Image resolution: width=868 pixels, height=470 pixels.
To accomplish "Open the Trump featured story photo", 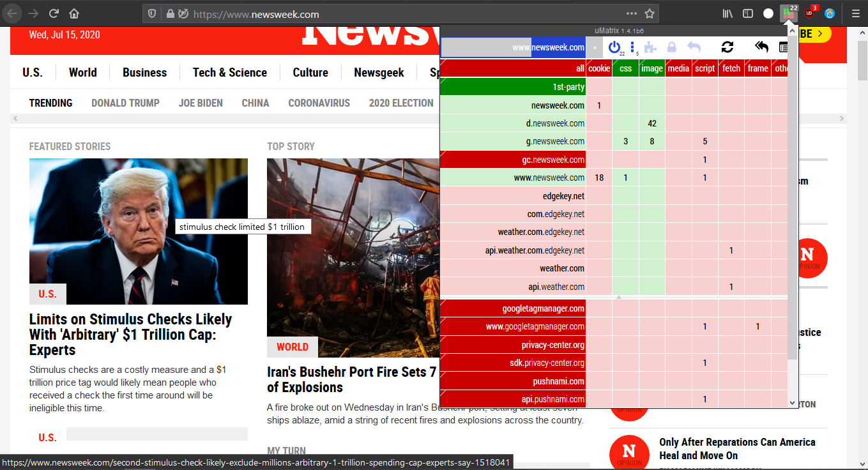I will pyautogui.click(x=139, y=231).
